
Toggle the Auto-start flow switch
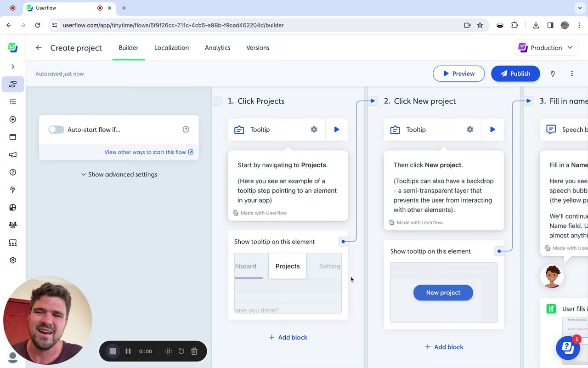[57, 130]
